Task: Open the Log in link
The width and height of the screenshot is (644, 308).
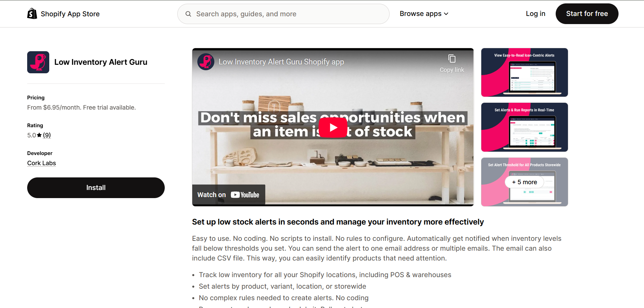Action: pos(535,14)
